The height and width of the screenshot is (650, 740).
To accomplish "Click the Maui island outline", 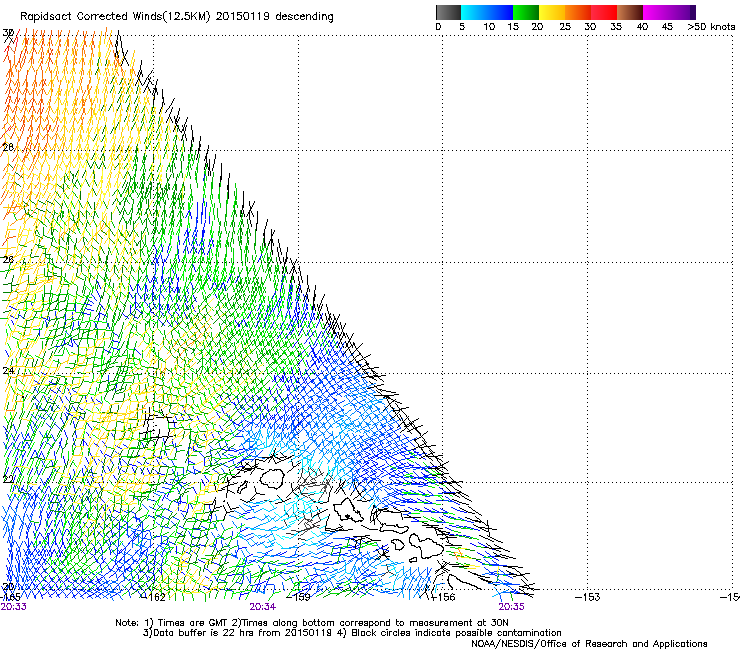I will [426, 546].
